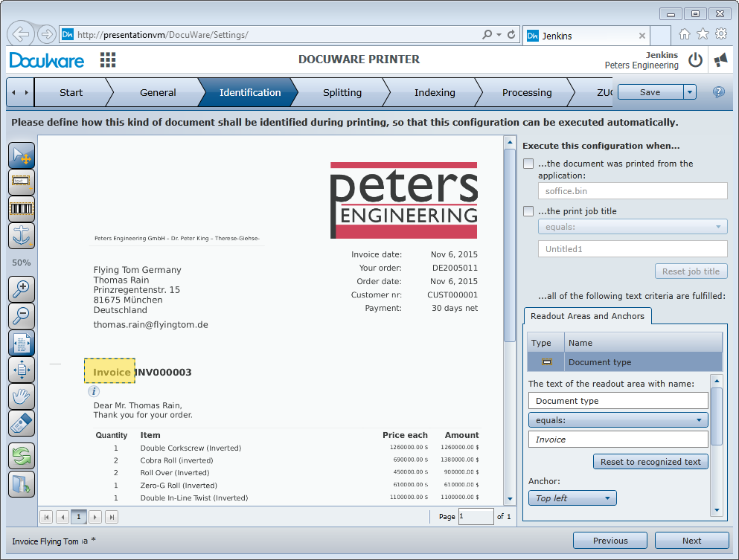Enable 'document was printed from the application' checkbox
The width and height of the screenshot is (739, 560).
528,164
